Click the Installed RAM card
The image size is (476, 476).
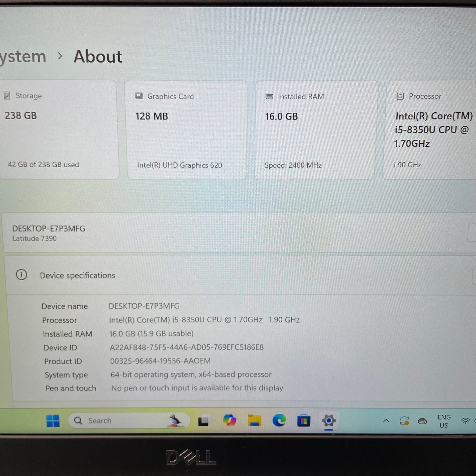(316, 130)
